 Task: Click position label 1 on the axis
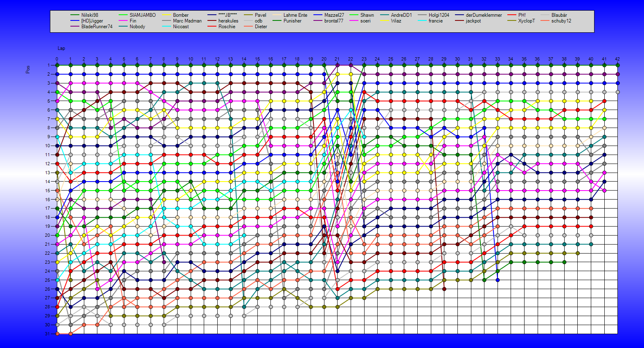coord(48,65)
